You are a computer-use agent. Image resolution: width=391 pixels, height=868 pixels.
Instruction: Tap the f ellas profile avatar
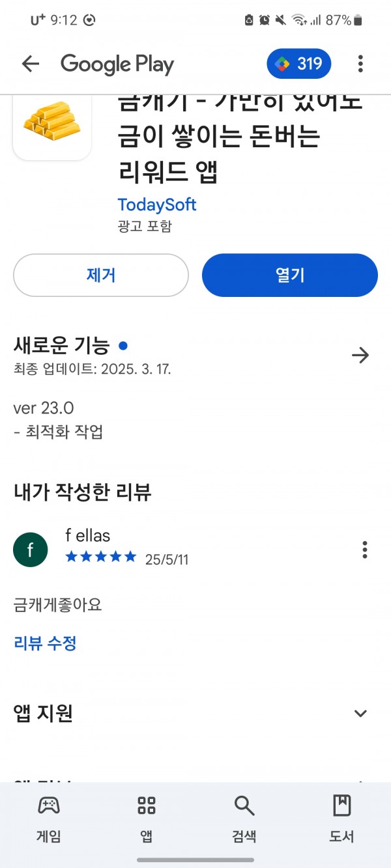pyautogui.click(x=31, y=550)
